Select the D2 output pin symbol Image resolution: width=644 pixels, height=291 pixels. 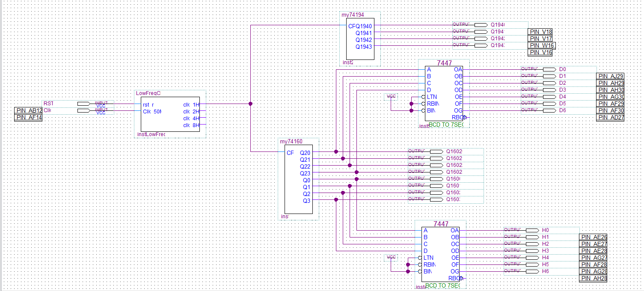tap(549, 83)
